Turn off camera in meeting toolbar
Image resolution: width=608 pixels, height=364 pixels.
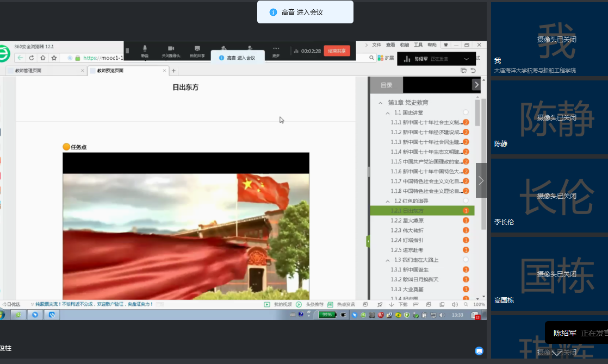coord(171,51)
